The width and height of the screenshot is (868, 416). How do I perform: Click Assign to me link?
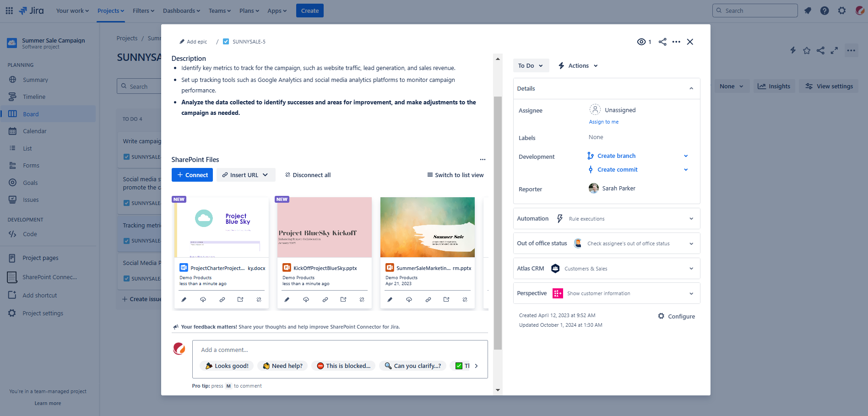[x=603, y=121]
